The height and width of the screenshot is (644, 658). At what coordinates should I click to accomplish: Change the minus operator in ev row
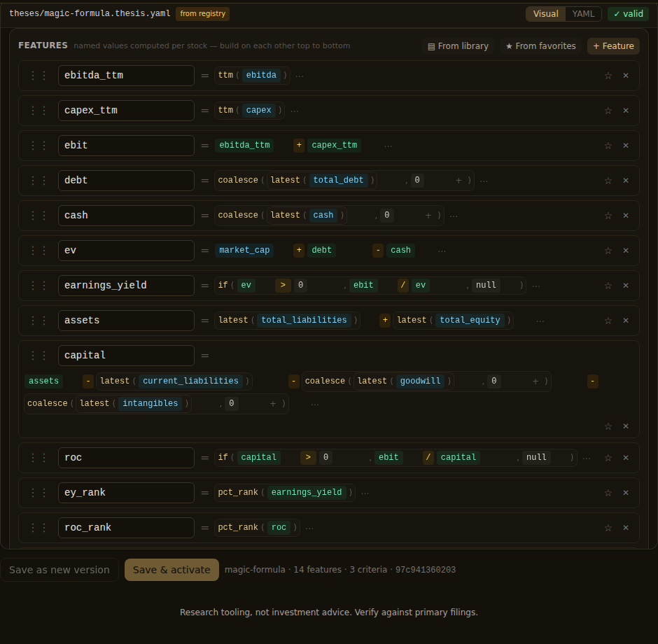tap(378, 250)
